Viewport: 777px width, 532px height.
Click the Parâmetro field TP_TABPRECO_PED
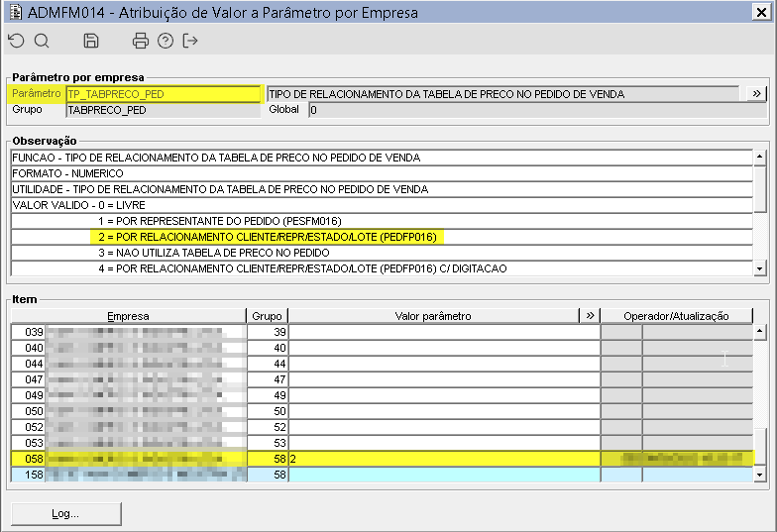(x=163, y=94)
